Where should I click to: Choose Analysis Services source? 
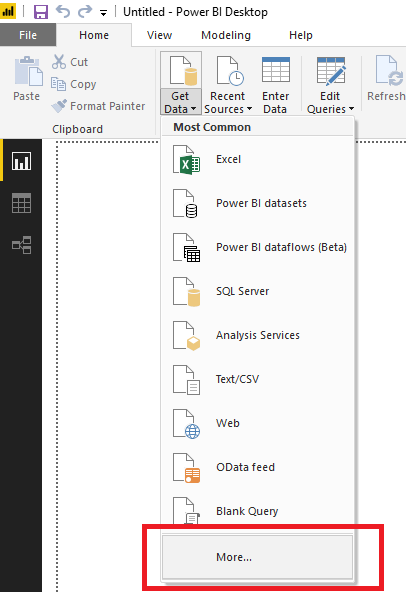(x=258, y=335)
